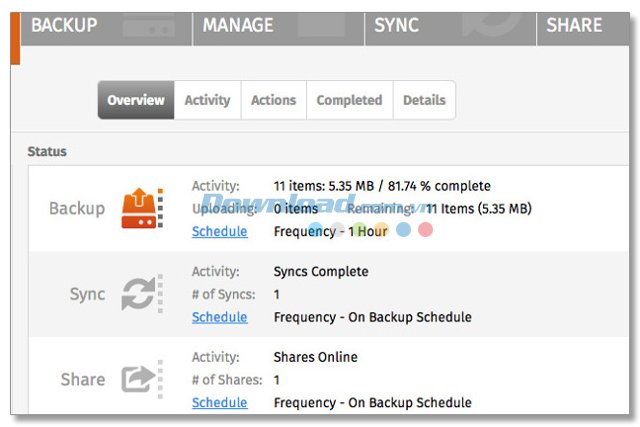Select the Overview tab

(136, 100)
